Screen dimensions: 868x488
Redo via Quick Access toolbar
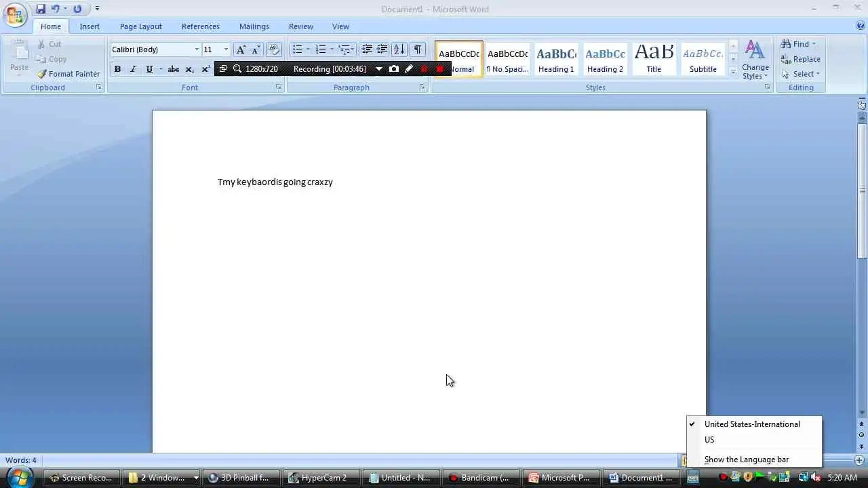tap(77, 9)
